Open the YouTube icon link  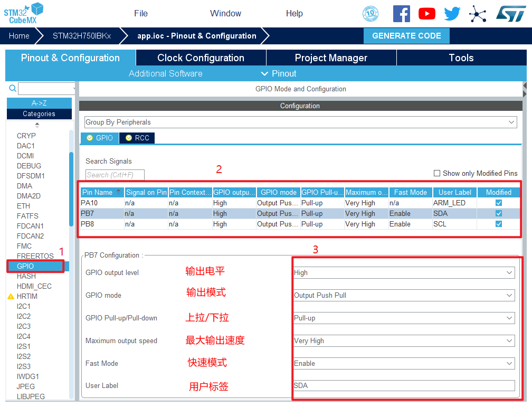point(426,14)
